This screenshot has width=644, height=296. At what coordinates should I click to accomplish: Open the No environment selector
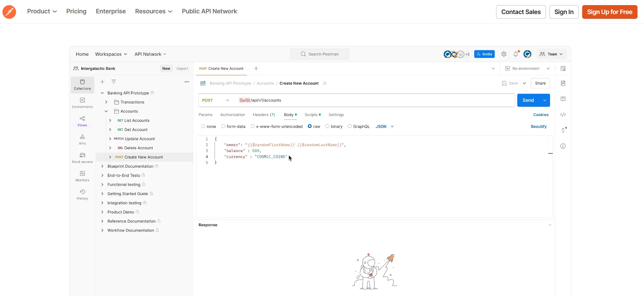pyautogui.click(x=527, y=68)
